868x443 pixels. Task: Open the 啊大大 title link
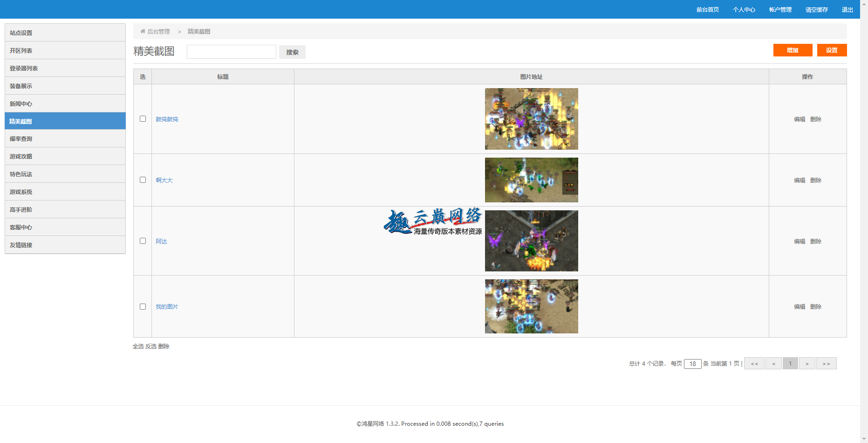164,180
